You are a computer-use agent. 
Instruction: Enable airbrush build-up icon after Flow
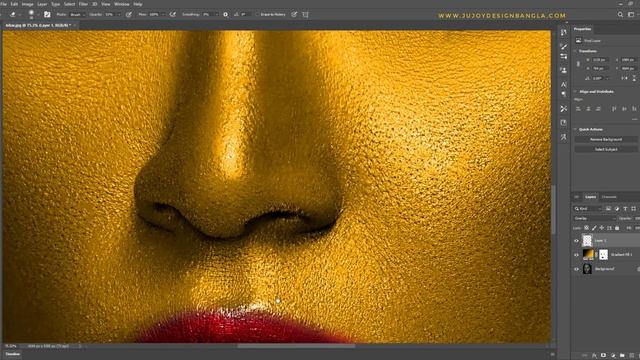[x=173, y=14]
